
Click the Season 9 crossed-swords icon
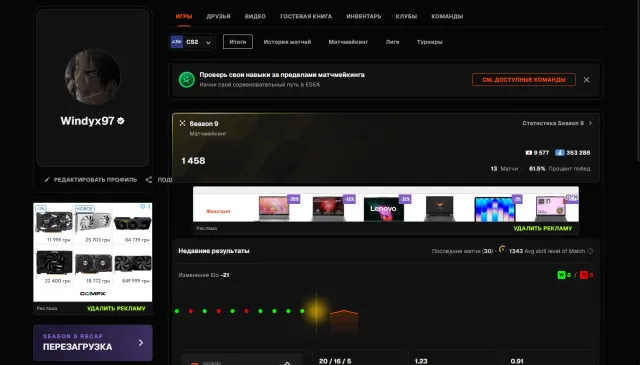182,123
